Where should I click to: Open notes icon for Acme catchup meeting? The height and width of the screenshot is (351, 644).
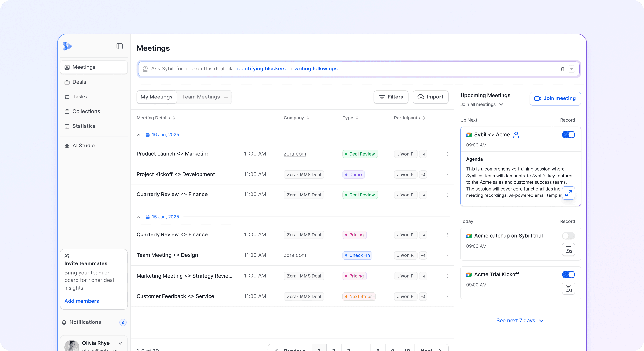point(568,250)
